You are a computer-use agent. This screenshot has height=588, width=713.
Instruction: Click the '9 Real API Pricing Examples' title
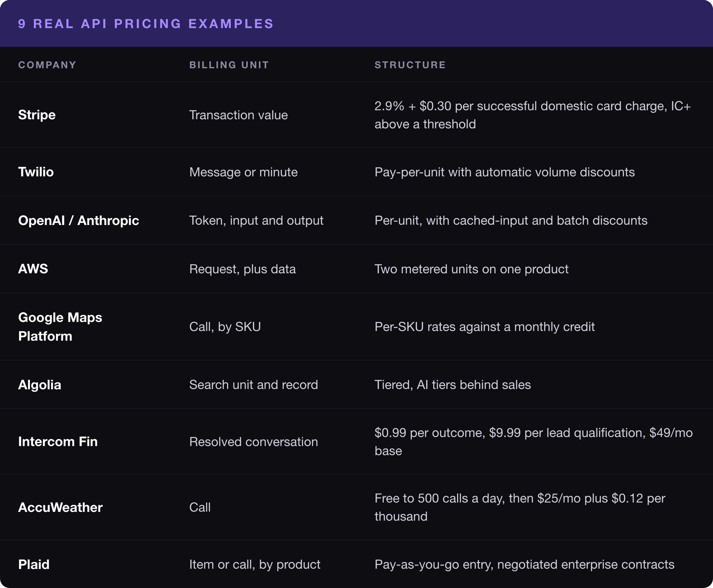point(146,24)
